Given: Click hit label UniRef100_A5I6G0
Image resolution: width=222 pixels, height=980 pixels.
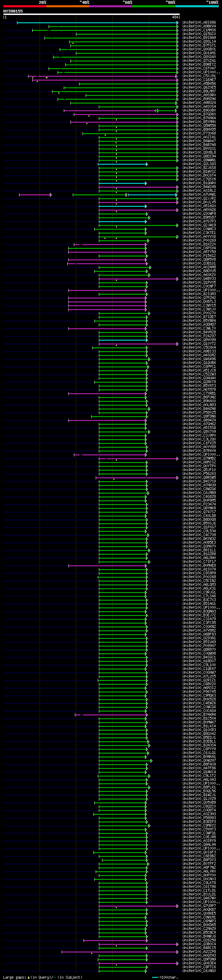Looking at the screenshot, I should pos(199,206).
